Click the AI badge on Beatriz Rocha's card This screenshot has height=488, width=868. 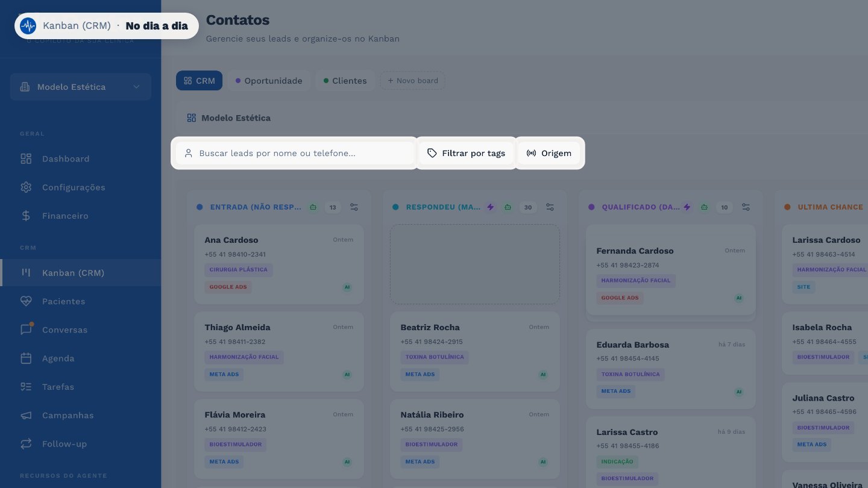543,375
